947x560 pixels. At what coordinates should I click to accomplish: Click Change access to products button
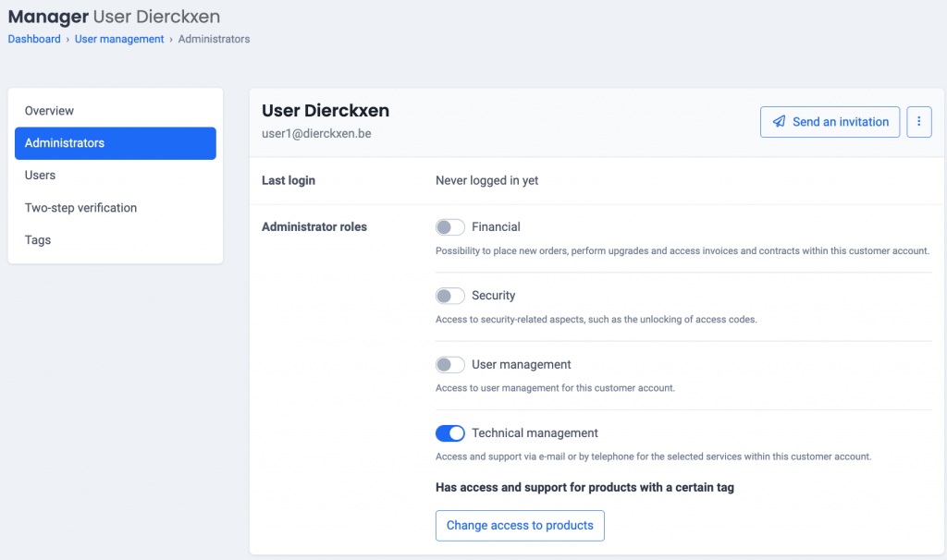(x=520, y=526)
